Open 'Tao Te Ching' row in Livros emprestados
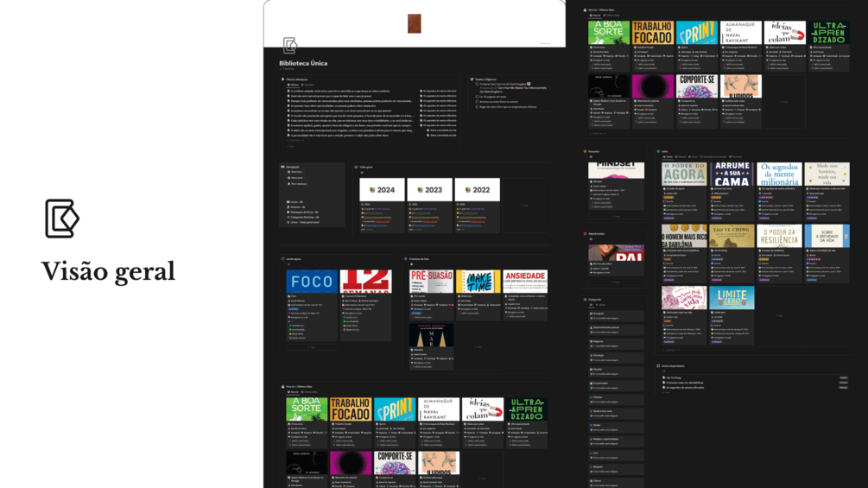The height and width of the screenshot is (488, 868). [756, 377]
